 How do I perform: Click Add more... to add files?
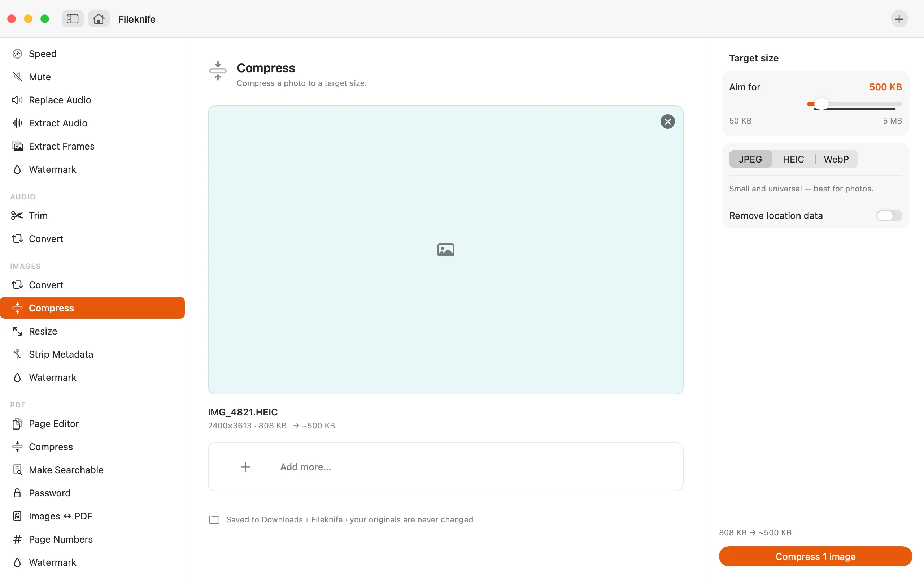[x=445, y=467]
